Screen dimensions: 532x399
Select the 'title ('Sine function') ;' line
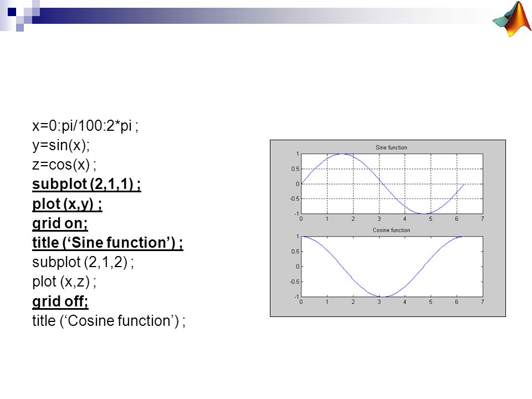tap(108, 243)
